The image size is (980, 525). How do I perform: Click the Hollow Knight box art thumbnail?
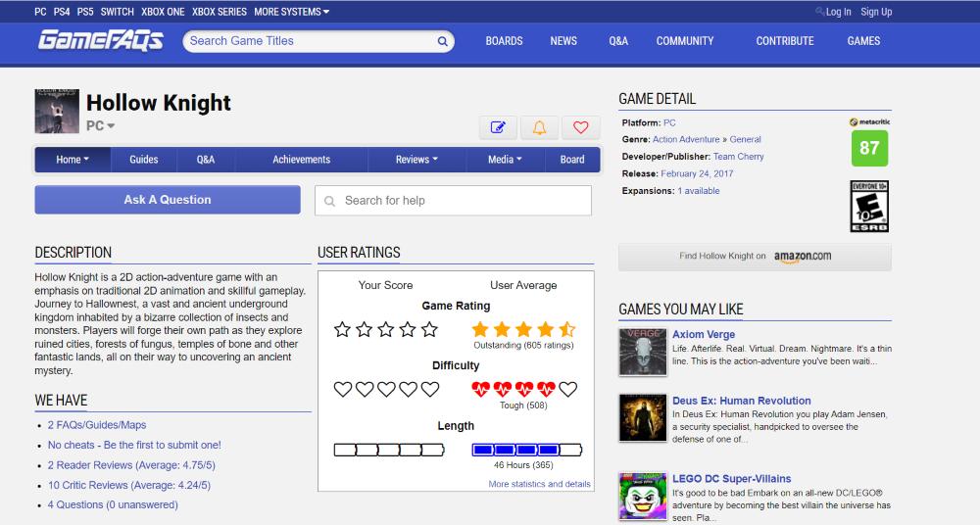[57, 112]
